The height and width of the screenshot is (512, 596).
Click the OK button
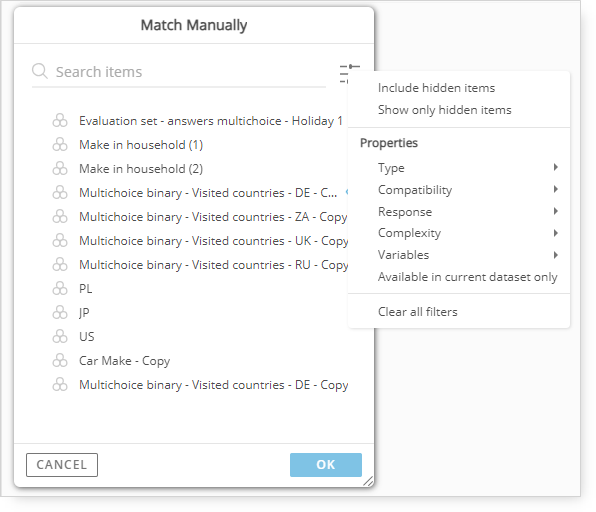326,464
